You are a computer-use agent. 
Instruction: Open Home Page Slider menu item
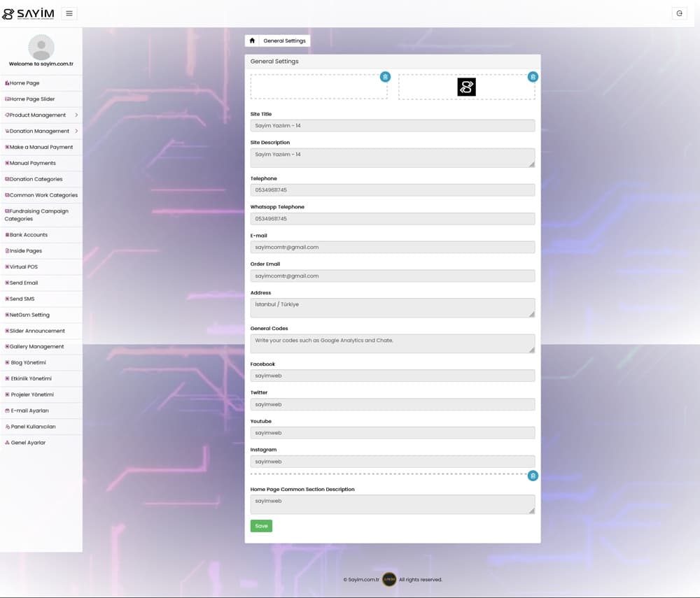point(32,99)
